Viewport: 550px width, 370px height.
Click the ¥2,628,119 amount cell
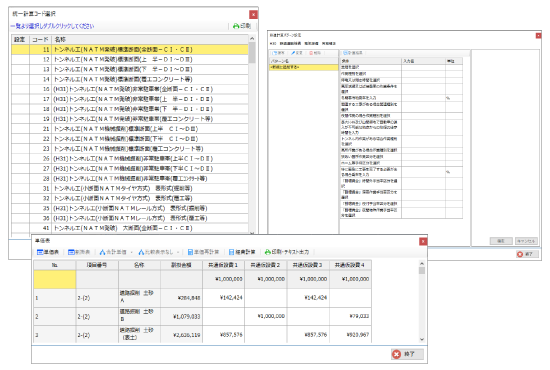(x=181, y=335)
